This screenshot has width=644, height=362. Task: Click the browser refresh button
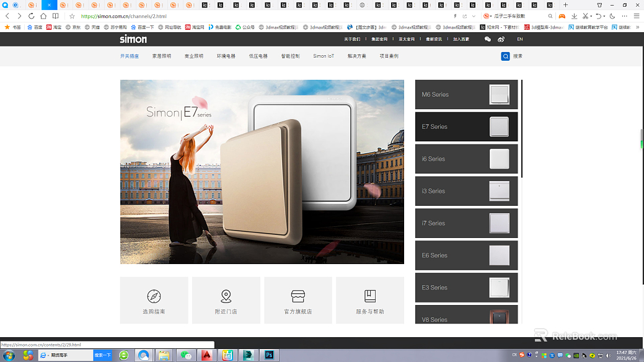pos(31,16)
